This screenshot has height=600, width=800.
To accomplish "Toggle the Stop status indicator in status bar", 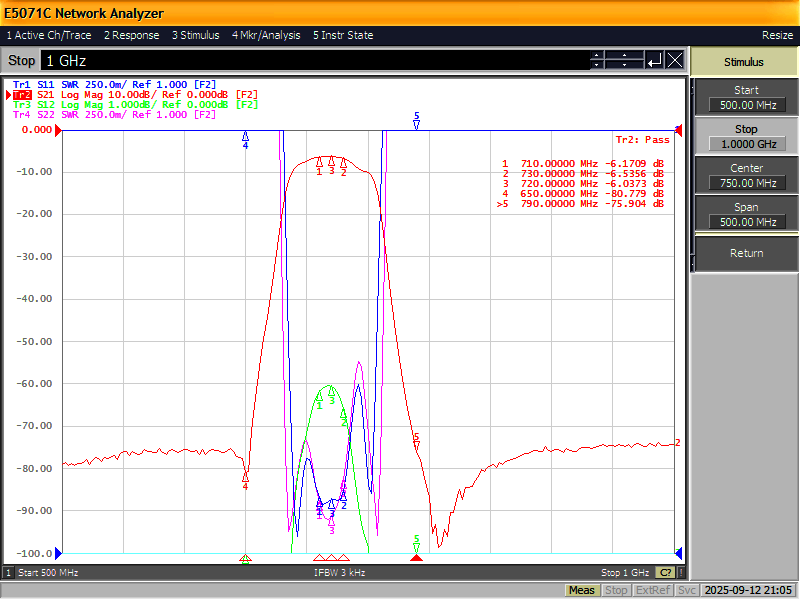I will coord(616,590).
